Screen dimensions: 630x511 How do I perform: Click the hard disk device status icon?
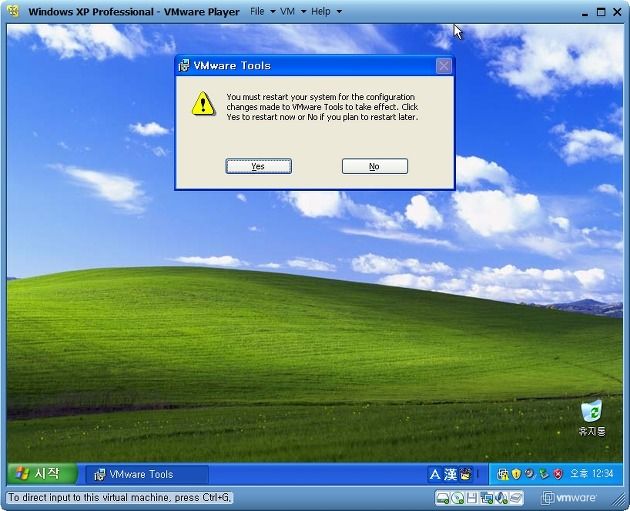[443, 498]
